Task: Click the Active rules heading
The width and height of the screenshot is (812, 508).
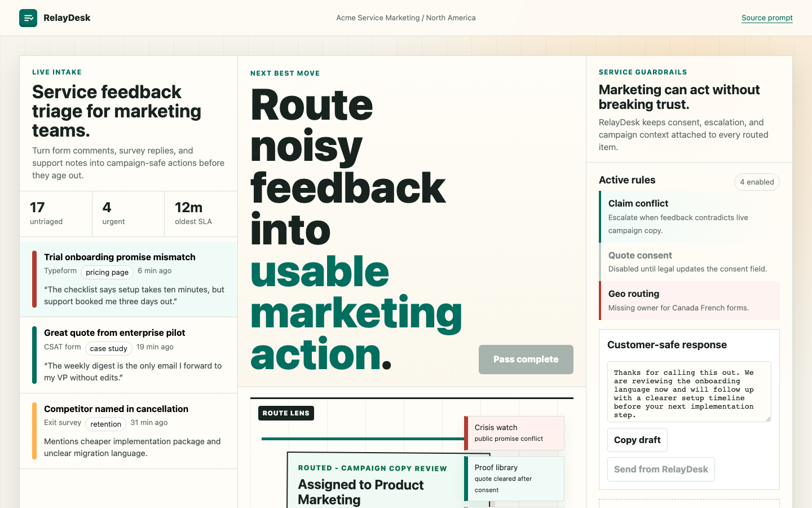Action: point(627,180)
